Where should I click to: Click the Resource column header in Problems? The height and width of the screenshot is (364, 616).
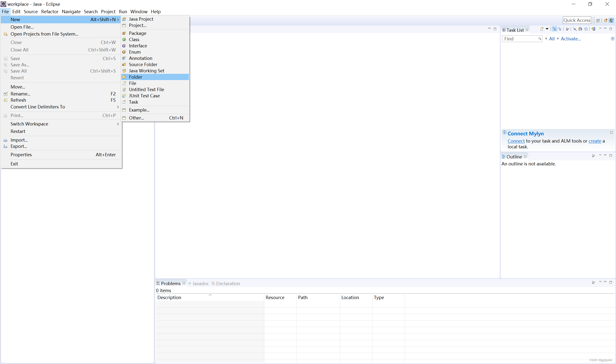pyautogui.click(x=280, y=297)
